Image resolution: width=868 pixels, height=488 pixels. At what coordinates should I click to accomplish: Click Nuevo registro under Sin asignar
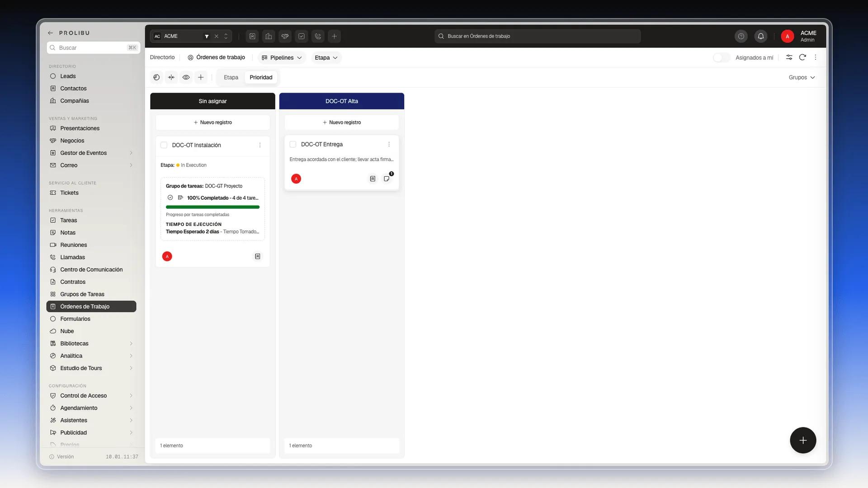212,122
